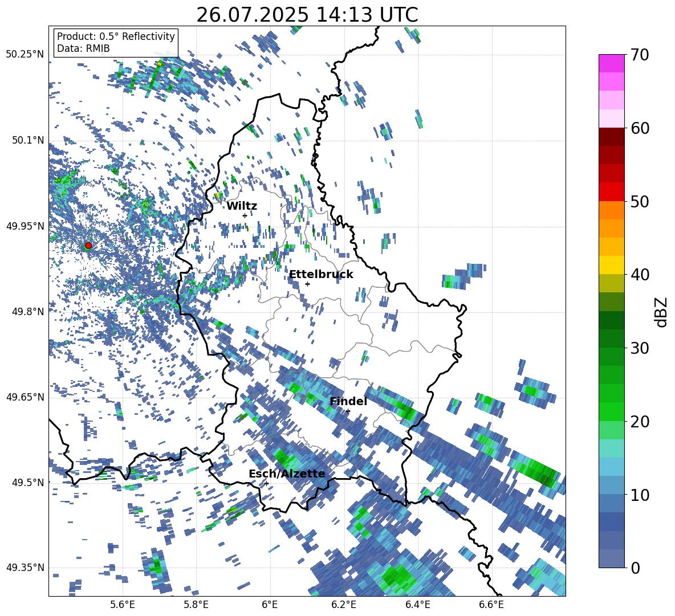Click the 6.2°E longitude label

(x=344, y=605)
